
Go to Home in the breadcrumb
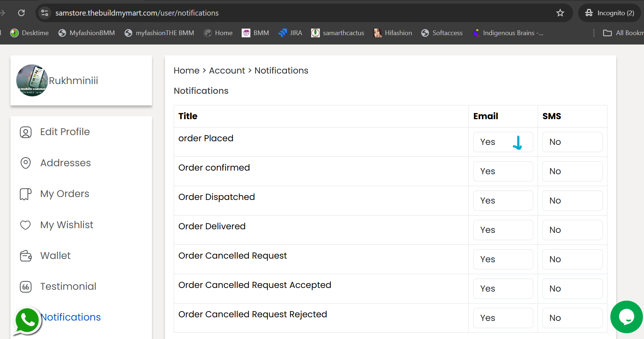tap(186, 71)
